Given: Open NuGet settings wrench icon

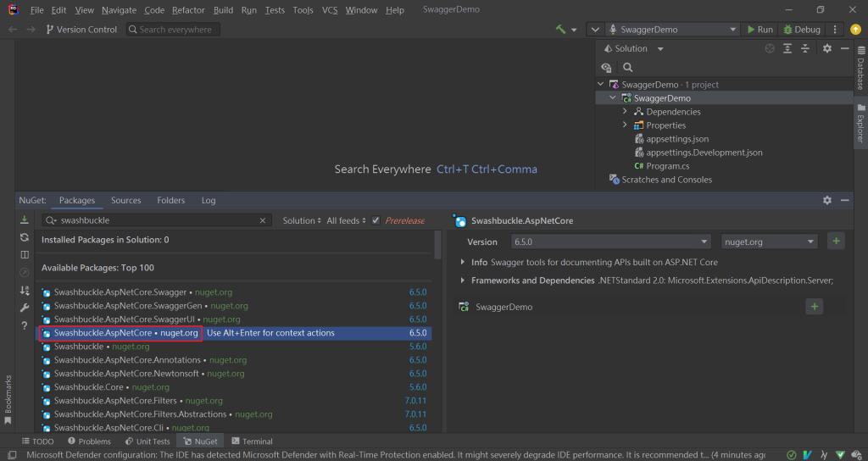Looking at the screenshot, I should (25, 308).
